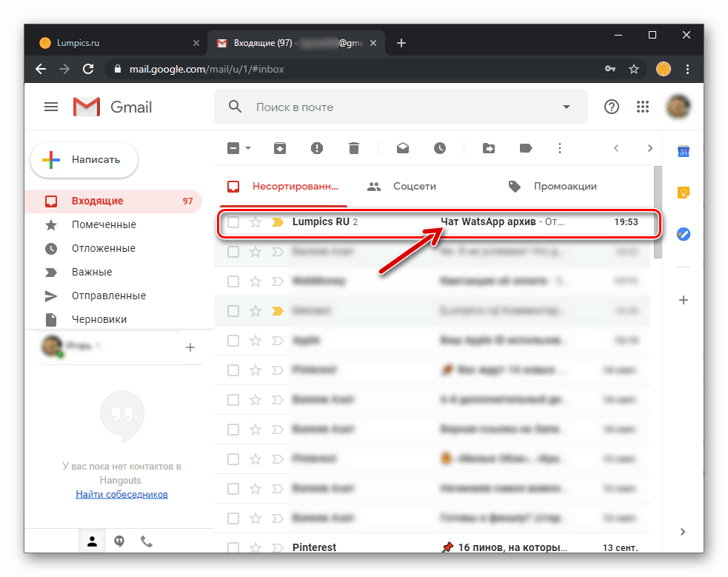
Task: Check the checkbox of second inbox email
Action: tap(233, 252)
